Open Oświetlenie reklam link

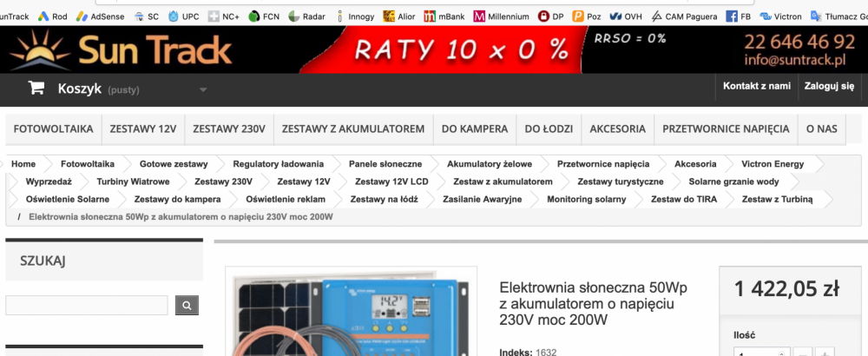[286, 200]
